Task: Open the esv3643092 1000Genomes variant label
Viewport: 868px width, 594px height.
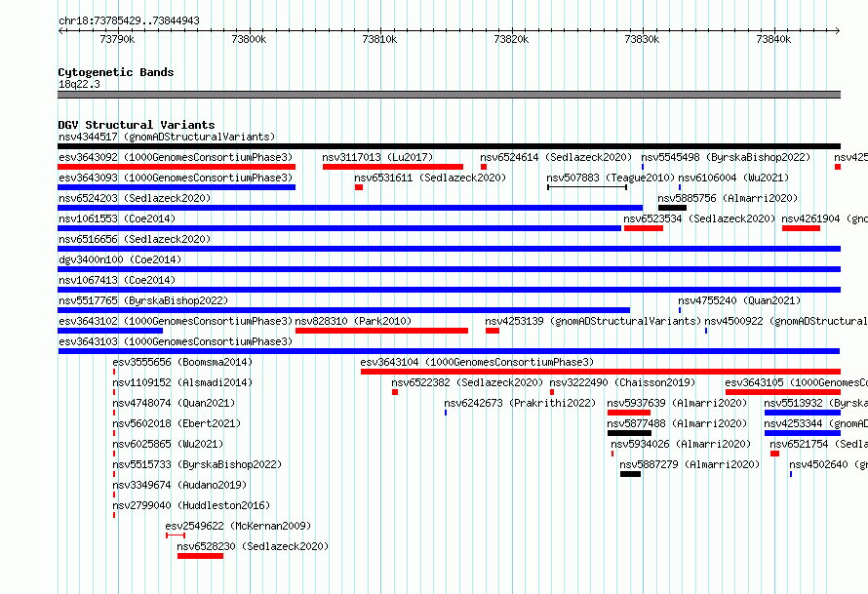Action: coord(176,157)
